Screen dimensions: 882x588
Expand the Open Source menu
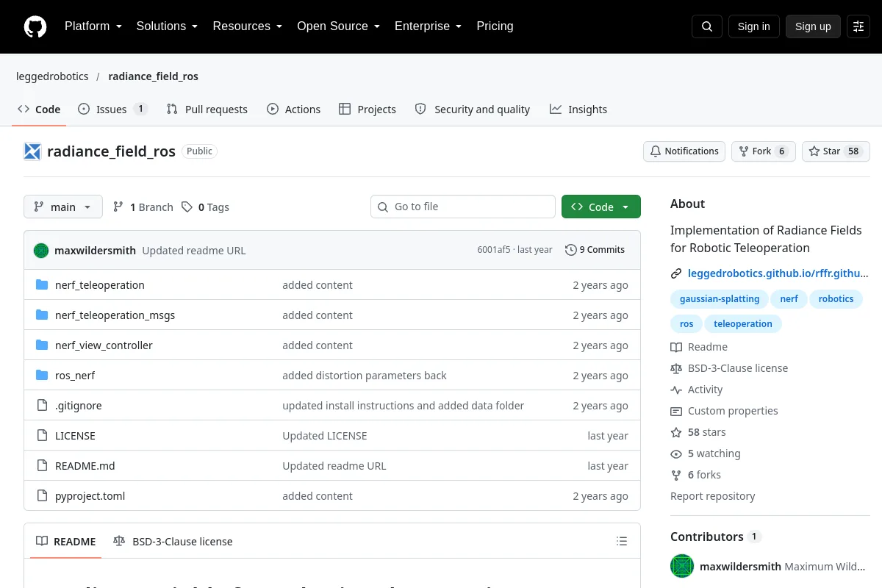coord(338,26)
